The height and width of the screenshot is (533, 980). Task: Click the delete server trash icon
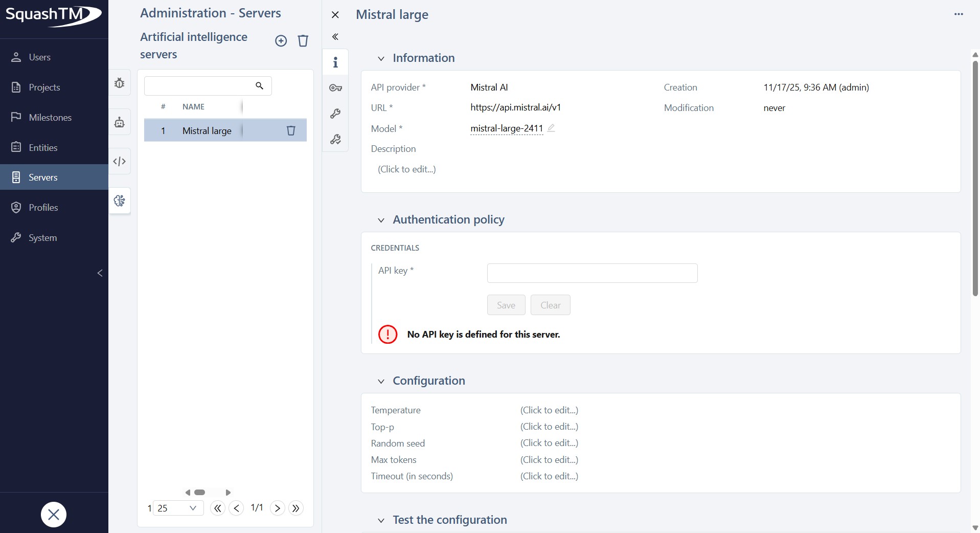pos(303,41)
